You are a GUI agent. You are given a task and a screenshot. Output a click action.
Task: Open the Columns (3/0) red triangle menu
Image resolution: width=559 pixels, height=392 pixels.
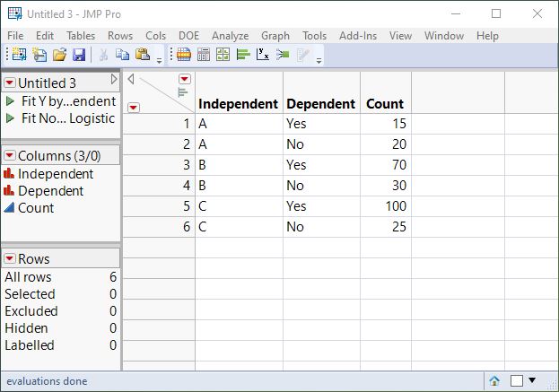coord(10,156)
